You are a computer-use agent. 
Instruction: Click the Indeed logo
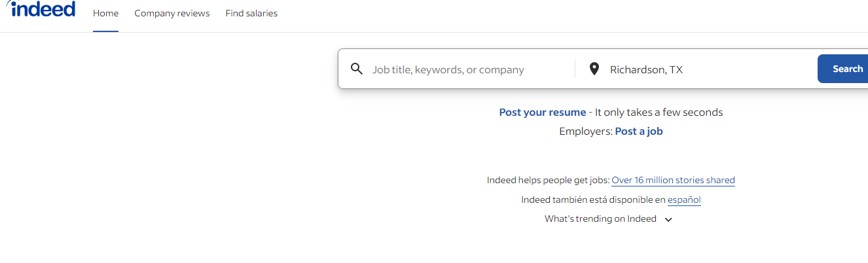tap(41, 10)
